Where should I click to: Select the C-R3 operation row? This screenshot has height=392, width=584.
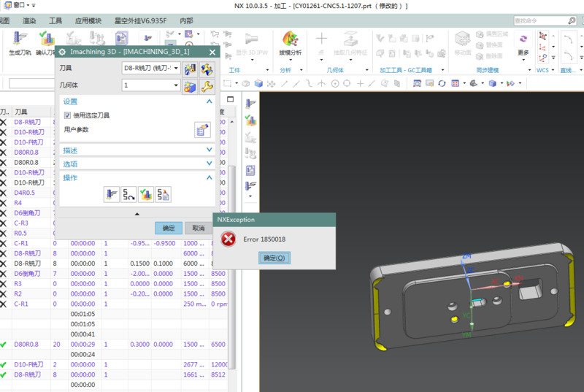28,223
